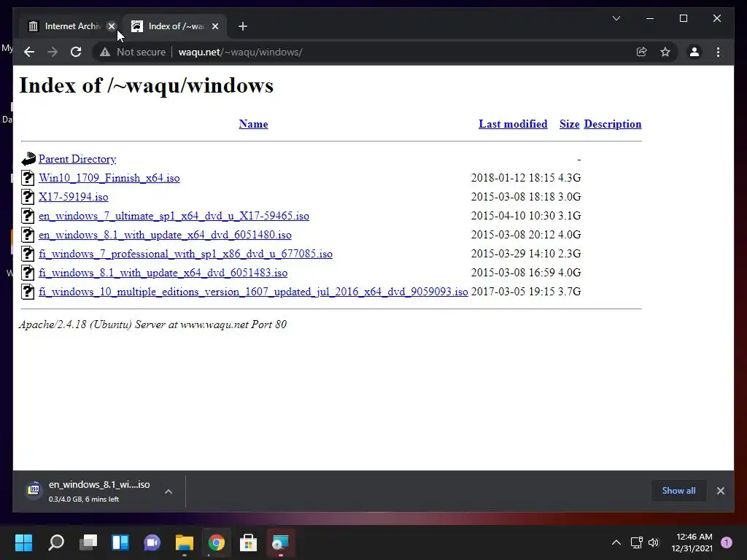Sort listing by Description

point(613,124)
